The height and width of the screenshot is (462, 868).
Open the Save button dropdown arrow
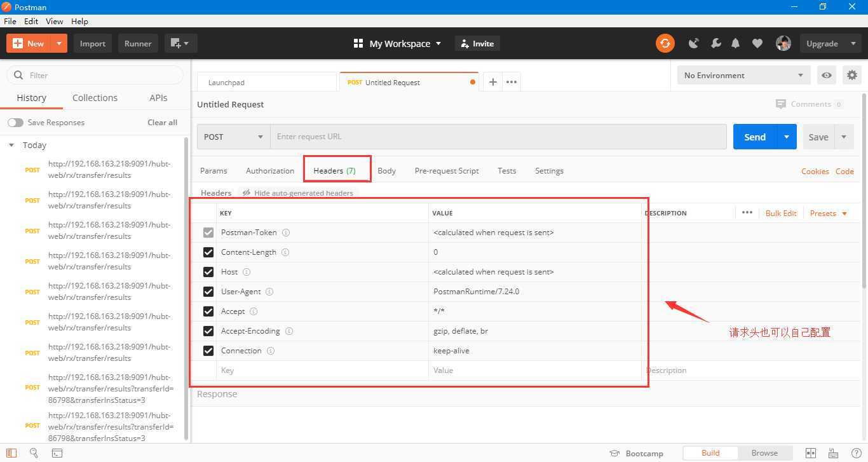pos(844,137)
